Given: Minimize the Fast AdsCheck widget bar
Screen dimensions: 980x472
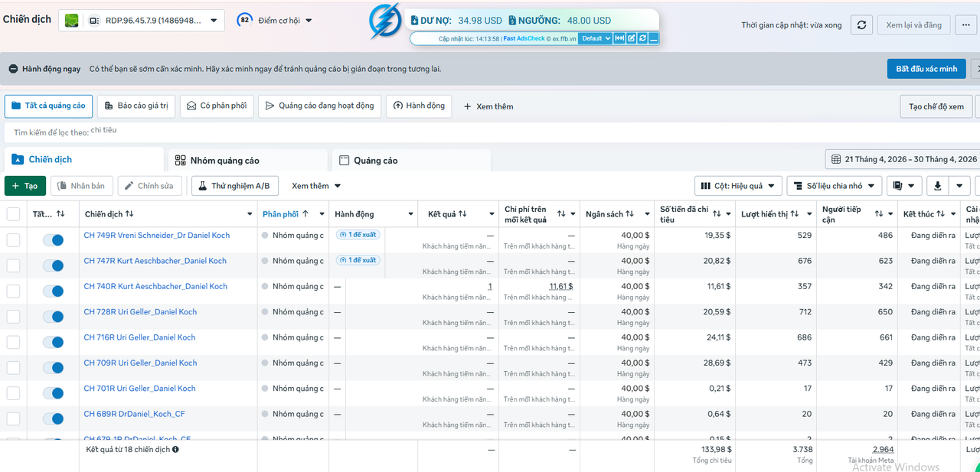Looking at the screenshot, I should 654,38.
